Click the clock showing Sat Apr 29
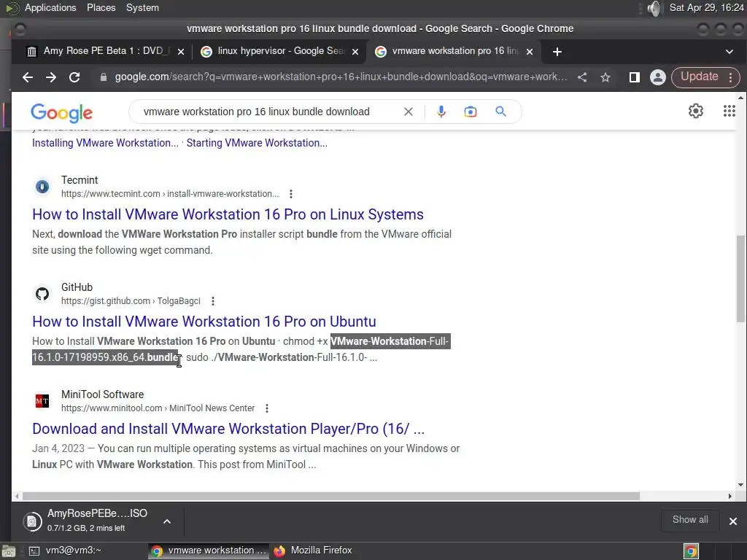Viewport: 747px width, 560px height. [706, 7]
